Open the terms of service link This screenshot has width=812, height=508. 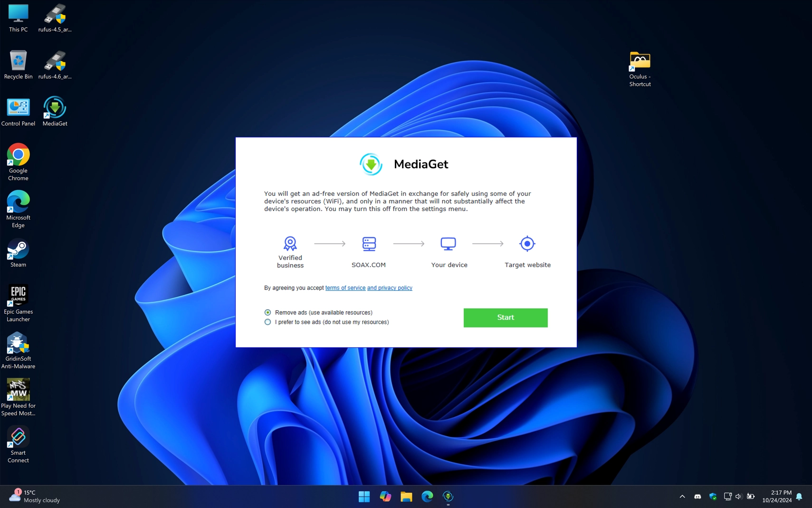click(345, 288)
